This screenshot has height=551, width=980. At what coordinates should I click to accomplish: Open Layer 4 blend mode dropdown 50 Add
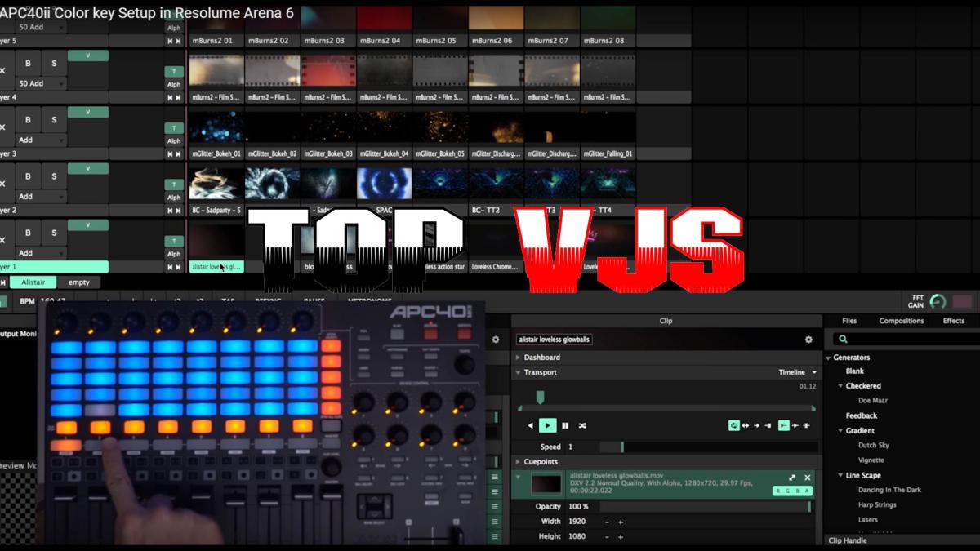coord(42,83)
